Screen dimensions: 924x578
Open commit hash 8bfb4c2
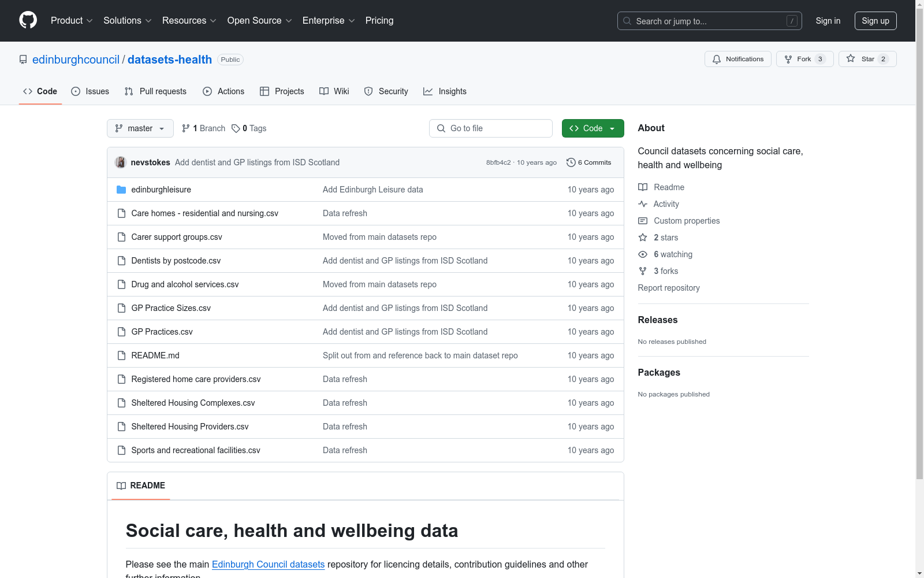(498, 162)
